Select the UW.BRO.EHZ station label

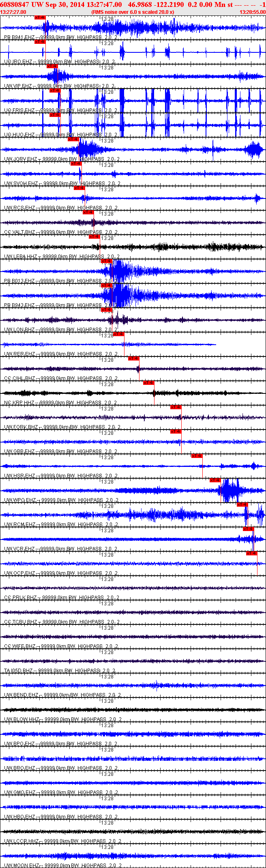pos(19,768)
